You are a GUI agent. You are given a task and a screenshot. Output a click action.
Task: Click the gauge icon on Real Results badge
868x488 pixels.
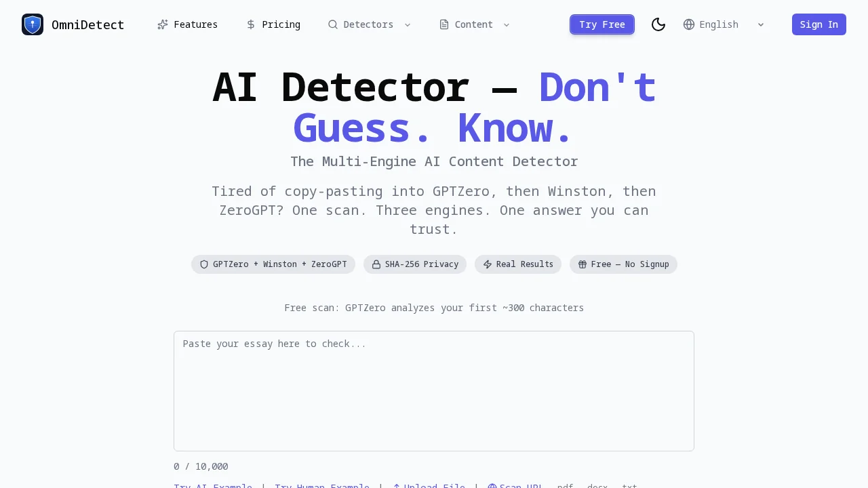pyautogui.click(x=488, y=264)
